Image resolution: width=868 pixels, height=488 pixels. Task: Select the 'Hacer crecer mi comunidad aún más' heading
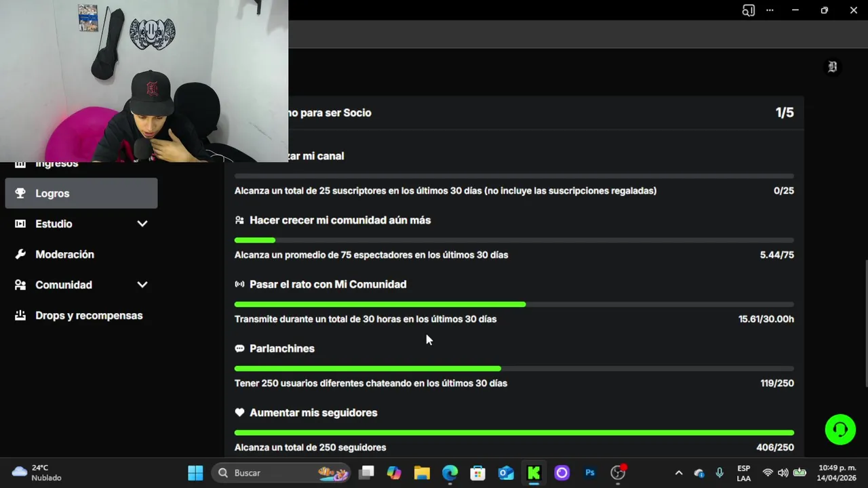click(x=340, y=220)
